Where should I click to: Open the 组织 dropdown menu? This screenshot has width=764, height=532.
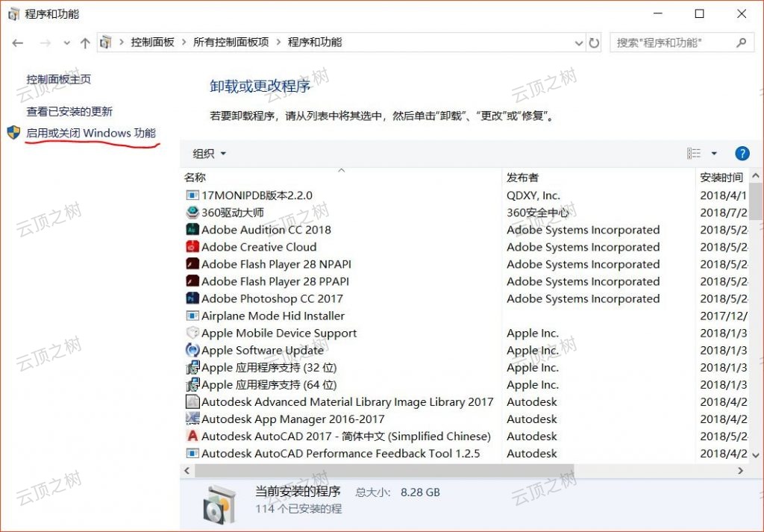click(x=207, y=153)
